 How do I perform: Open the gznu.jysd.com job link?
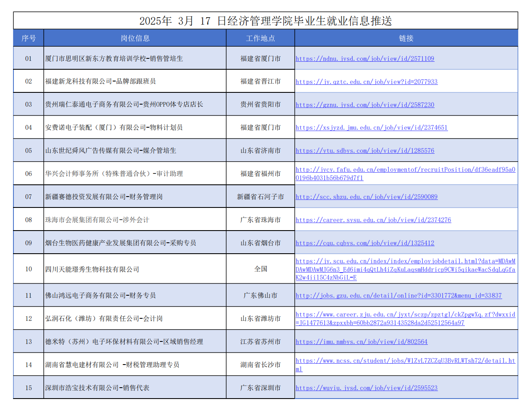[x=364, y=105]
